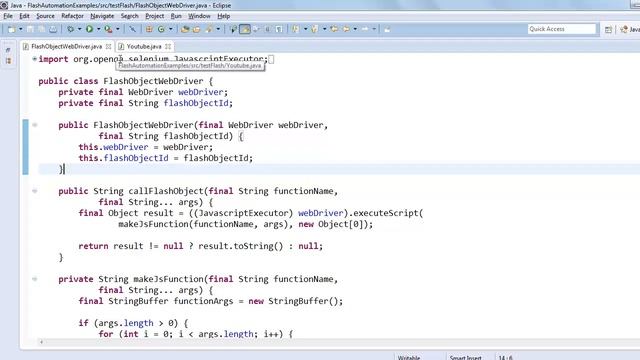Click the Next Annotation icon
Image resolution: width=640 pixels, height=360 pixels.
click(296, 29)
